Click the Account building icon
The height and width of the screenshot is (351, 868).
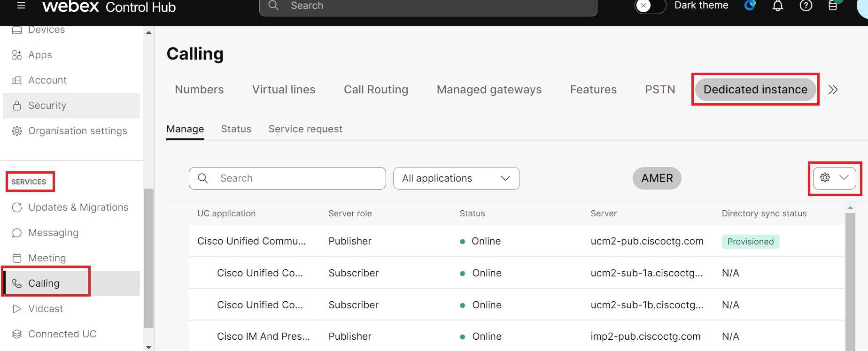(17, 80)
